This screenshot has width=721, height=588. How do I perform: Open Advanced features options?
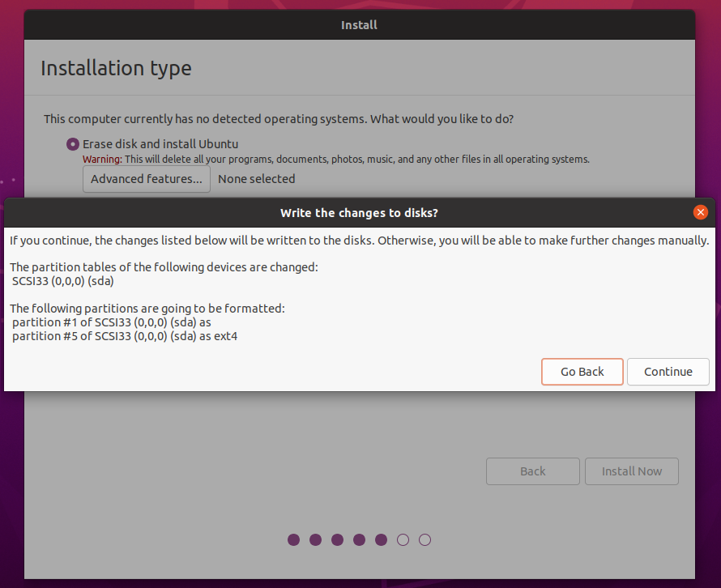click(147, 179)
